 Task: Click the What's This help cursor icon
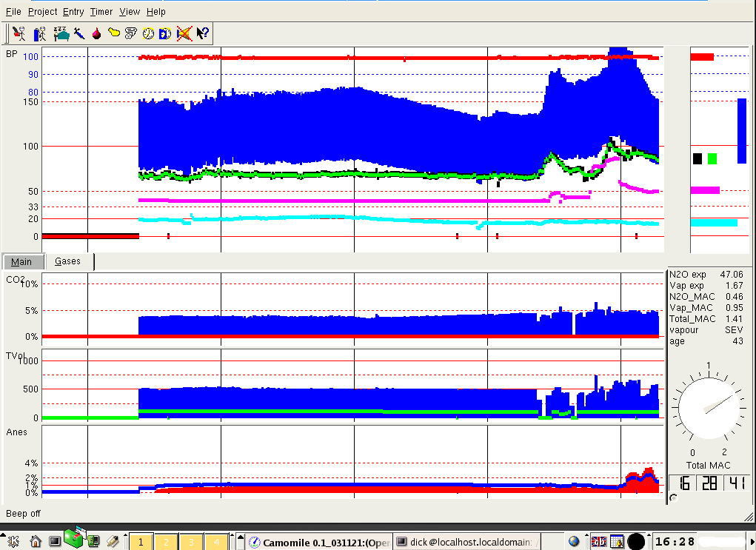click(202, 33)
